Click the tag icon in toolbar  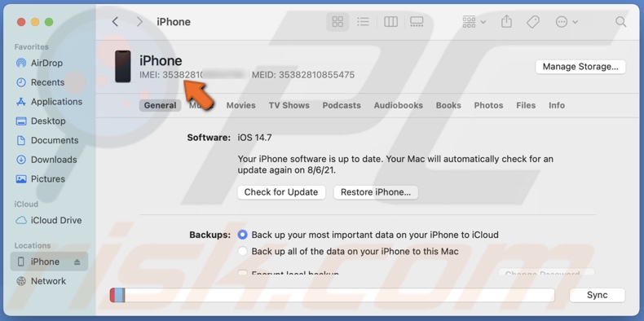532,22
